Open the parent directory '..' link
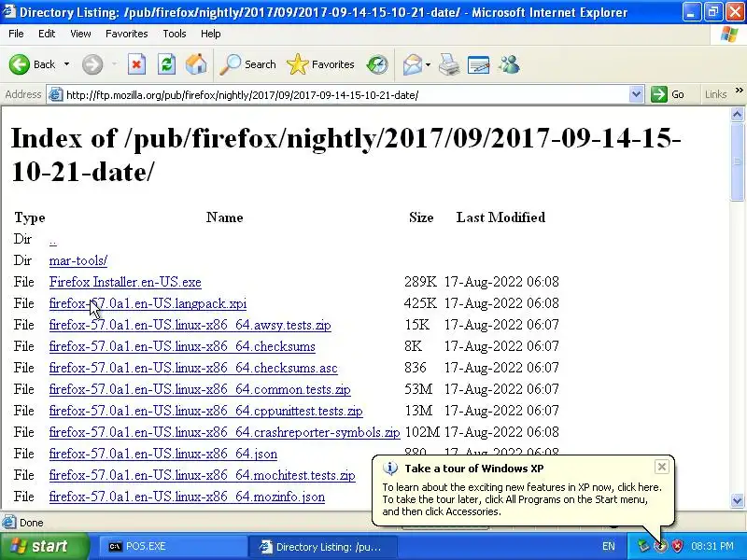 click(x=52, y=240)
